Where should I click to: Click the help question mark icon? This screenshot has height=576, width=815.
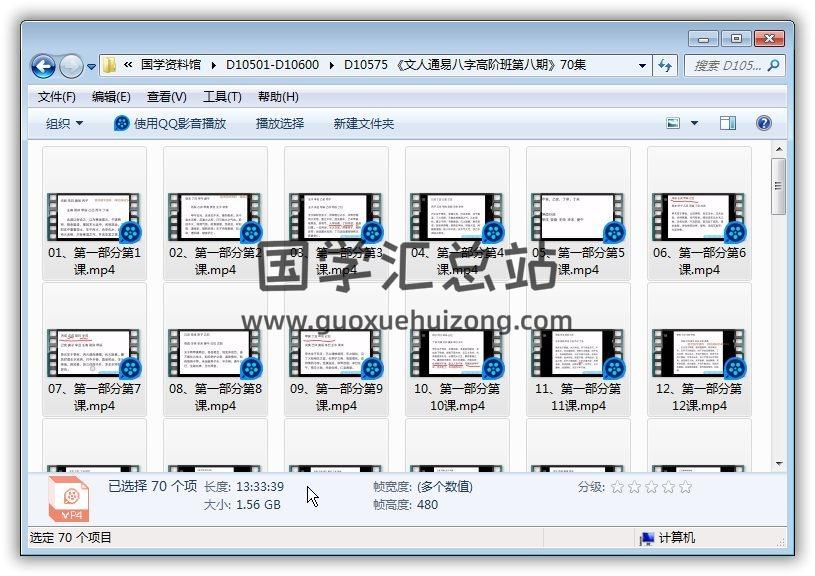tap(763, 124)
